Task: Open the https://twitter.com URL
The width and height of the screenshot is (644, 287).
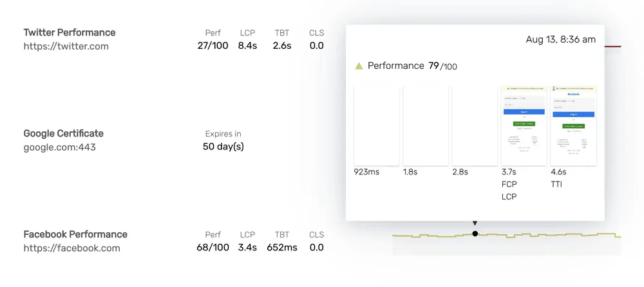Action: coord(66,46)
